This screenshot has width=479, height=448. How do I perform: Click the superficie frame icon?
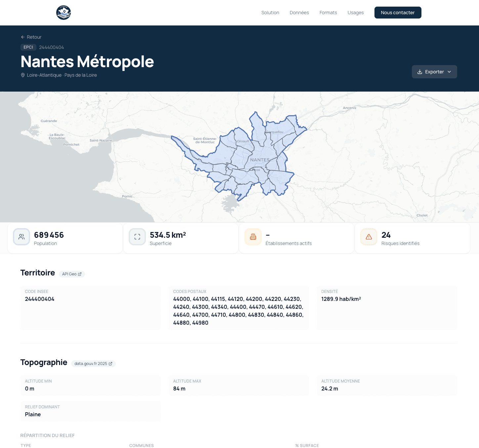click(137, 237)
